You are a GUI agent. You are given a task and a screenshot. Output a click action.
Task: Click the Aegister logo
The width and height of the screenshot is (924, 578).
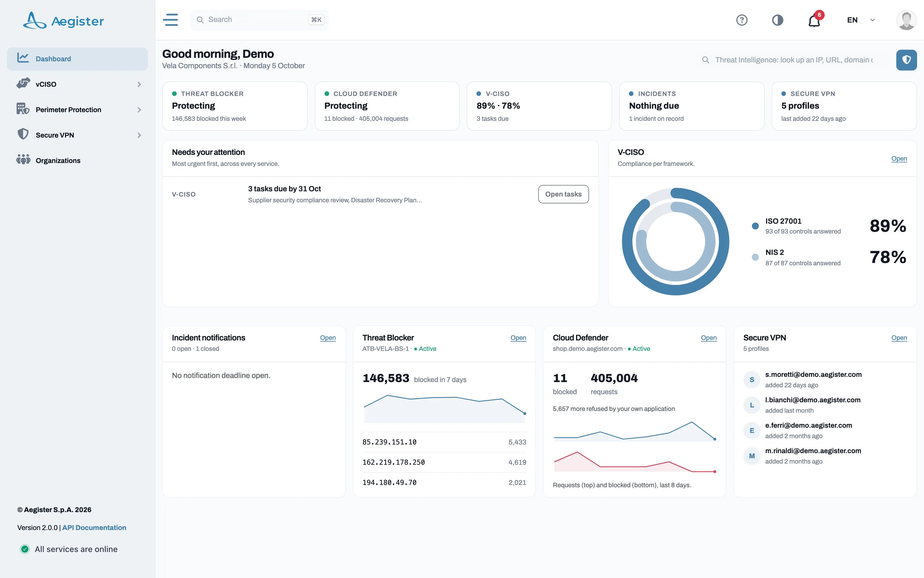click(64, 20)
